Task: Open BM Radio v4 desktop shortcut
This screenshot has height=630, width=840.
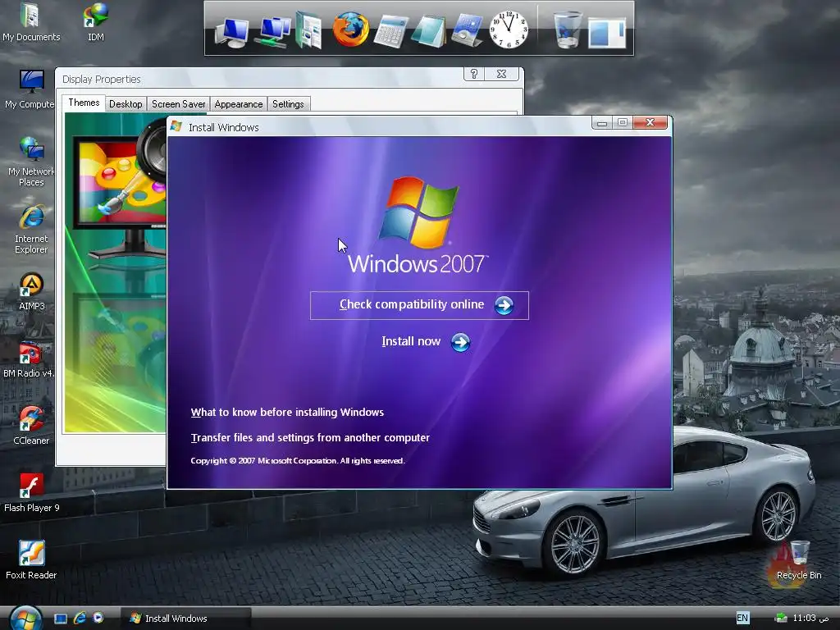Action: [x=29, y=359]
